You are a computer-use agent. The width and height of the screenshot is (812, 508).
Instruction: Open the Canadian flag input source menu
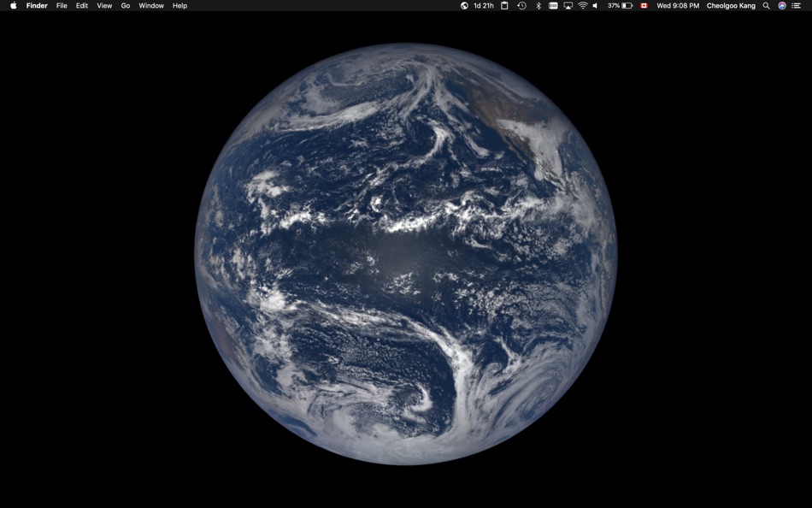pyautogui.click(x=644, y=6)
